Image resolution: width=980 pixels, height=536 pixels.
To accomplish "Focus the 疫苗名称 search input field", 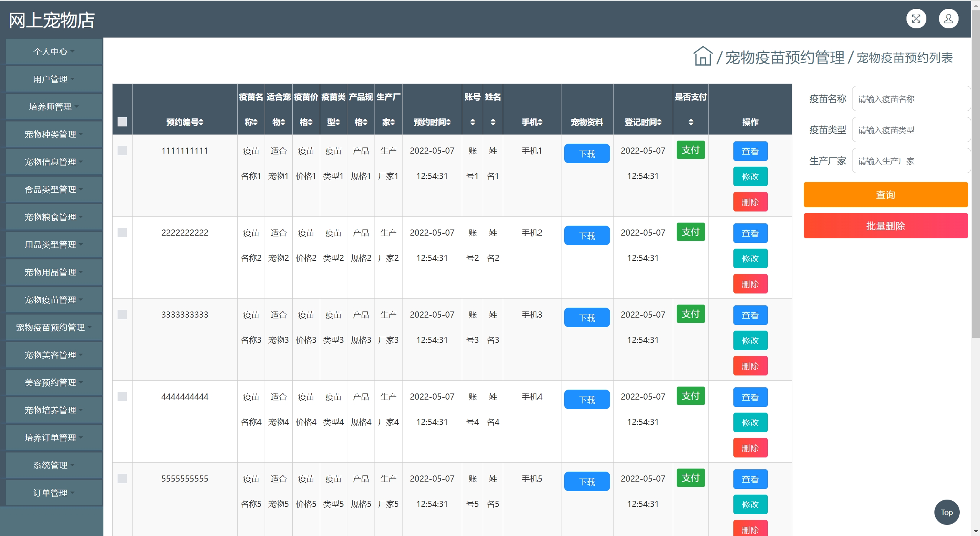I will [911, 99].
